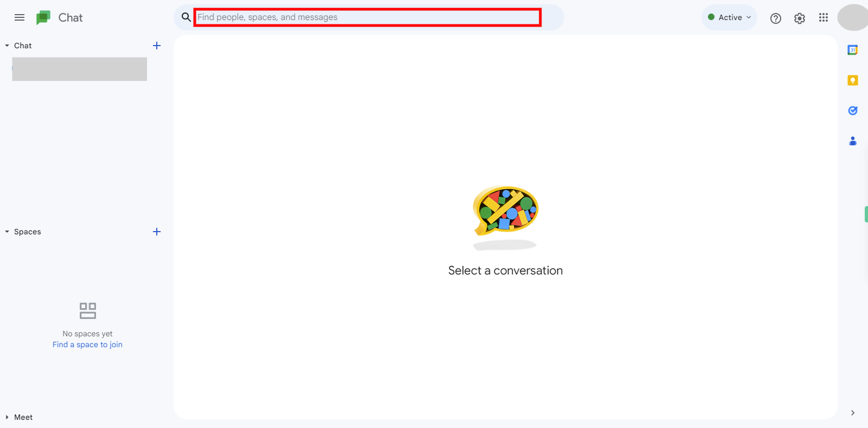This screenshot has height=428, width=868.
Task: Start a new chat with plus icon
Action: pos(157,46)
